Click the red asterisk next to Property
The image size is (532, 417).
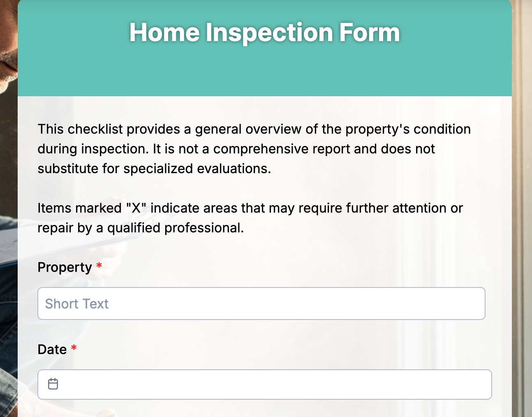pos(99,267)
